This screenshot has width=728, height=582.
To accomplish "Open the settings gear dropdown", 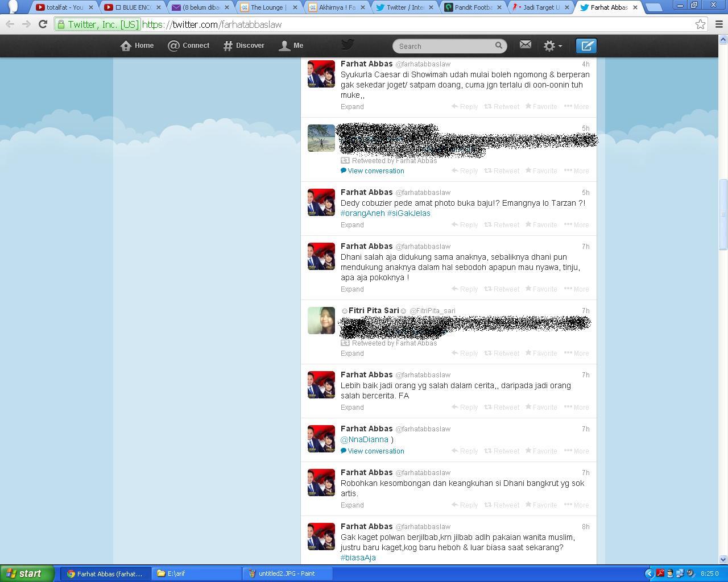I will point(553,46).
